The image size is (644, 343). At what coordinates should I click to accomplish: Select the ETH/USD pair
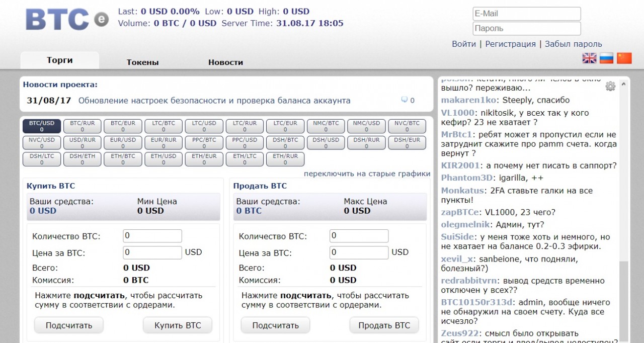point(164,159)
